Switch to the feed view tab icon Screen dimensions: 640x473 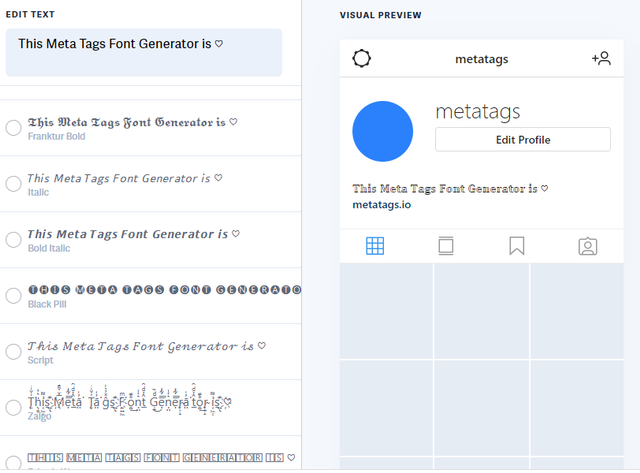pos(446,246)
